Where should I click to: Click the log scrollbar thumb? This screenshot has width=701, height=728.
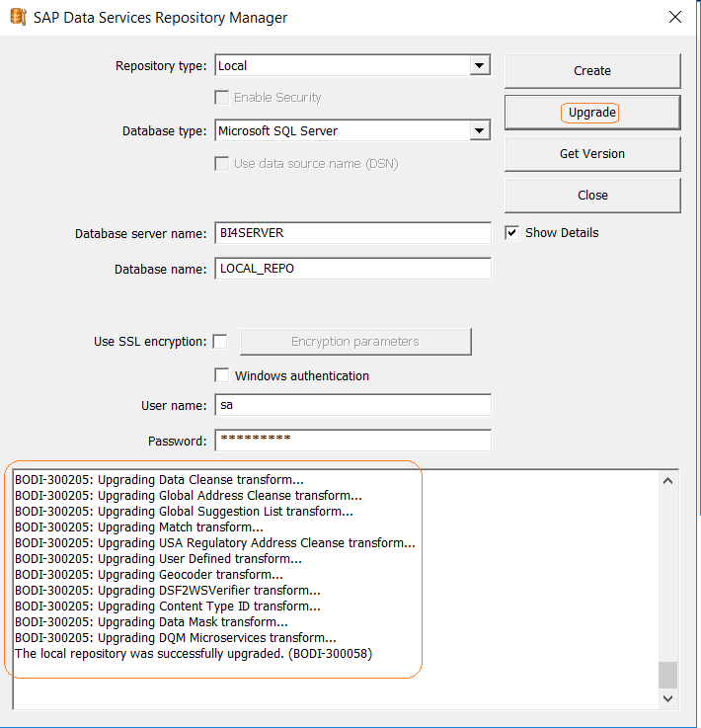668,675
